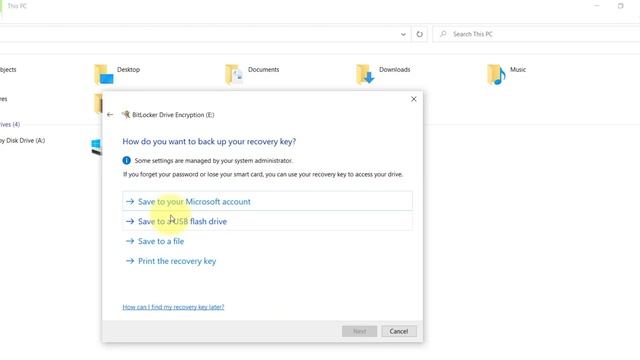Choose Print the recovery key
This screenshot has height=360, width=640.
point(171,261)
